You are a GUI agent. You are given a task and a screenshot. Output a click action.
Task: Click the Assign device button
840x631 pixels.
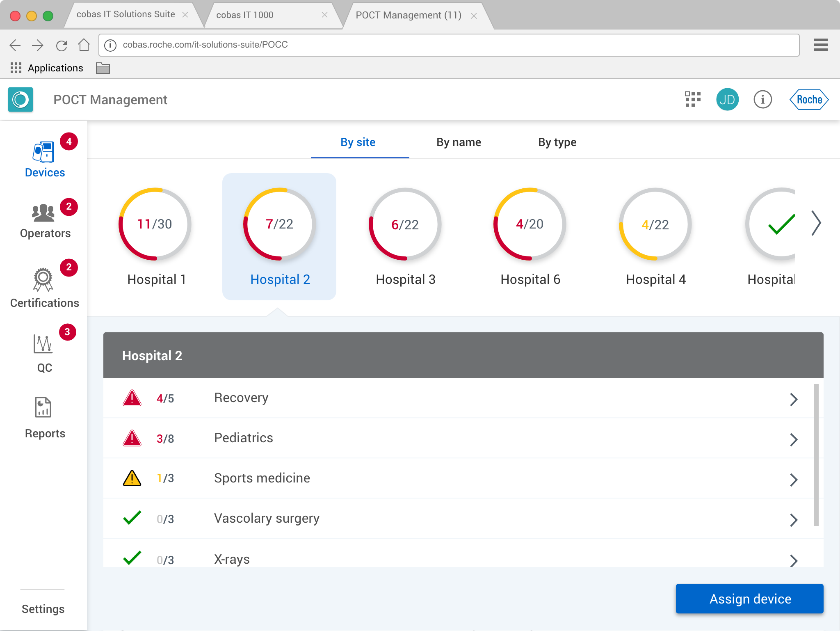(x=749, y=599)
